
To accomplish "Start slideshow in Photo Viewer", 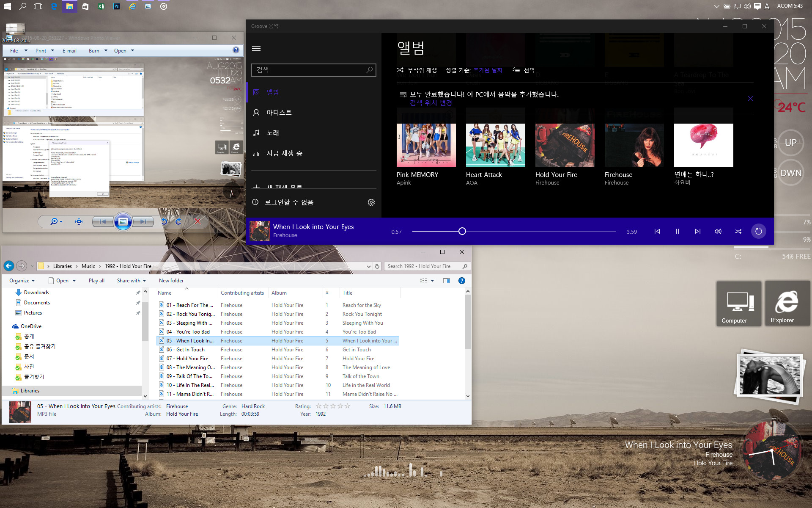I will point(123,221).
